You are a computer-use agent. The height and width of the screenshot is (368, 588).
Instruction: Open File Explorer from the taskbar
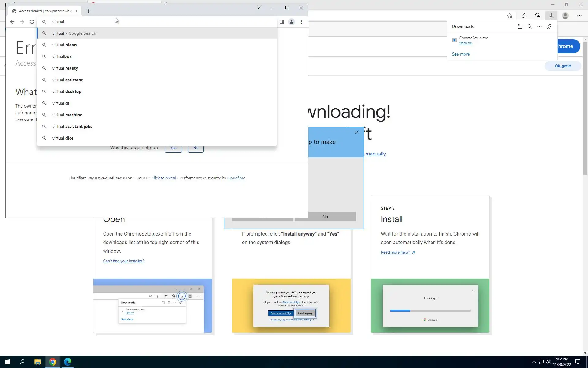tap(37, 362)
